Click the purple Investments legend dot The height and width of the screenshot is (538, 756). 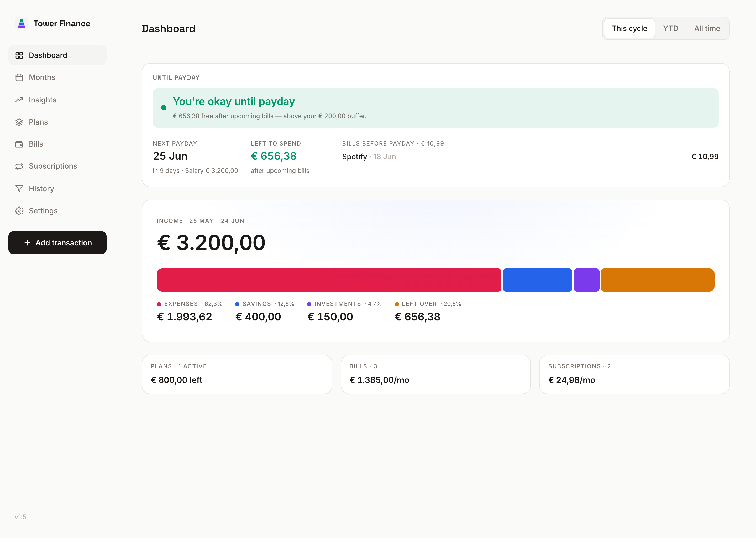(309, 304)
